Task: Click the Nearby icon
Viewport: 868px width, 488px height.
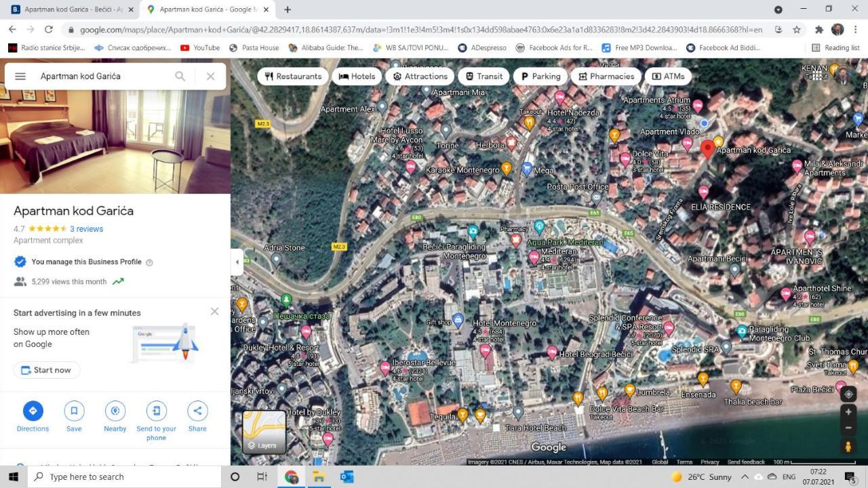Action: click(x=115, y=411)
